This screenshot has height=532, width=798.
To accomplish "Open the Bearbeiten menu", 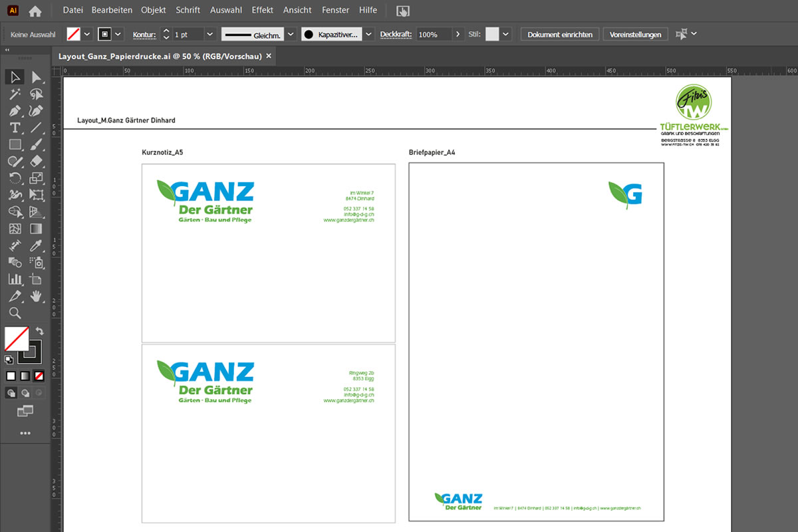I will [112, 10].
